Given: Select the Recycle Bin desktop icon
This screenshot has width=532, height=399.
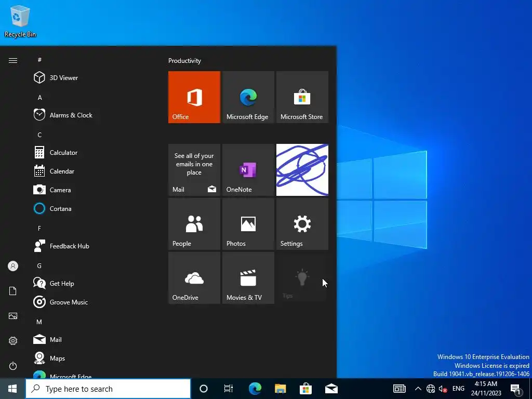Looking at the screenshot, I should 20,21.
